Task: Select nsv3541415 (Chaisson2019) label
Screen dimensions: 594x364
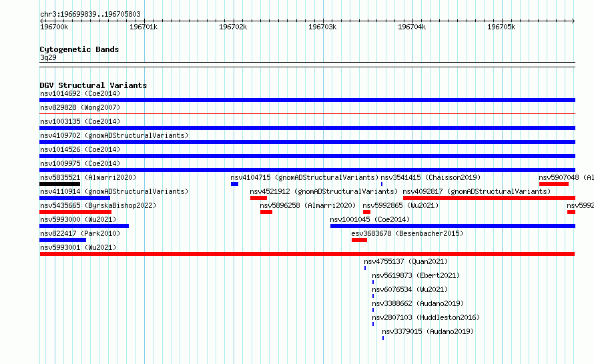Action: 430,177
